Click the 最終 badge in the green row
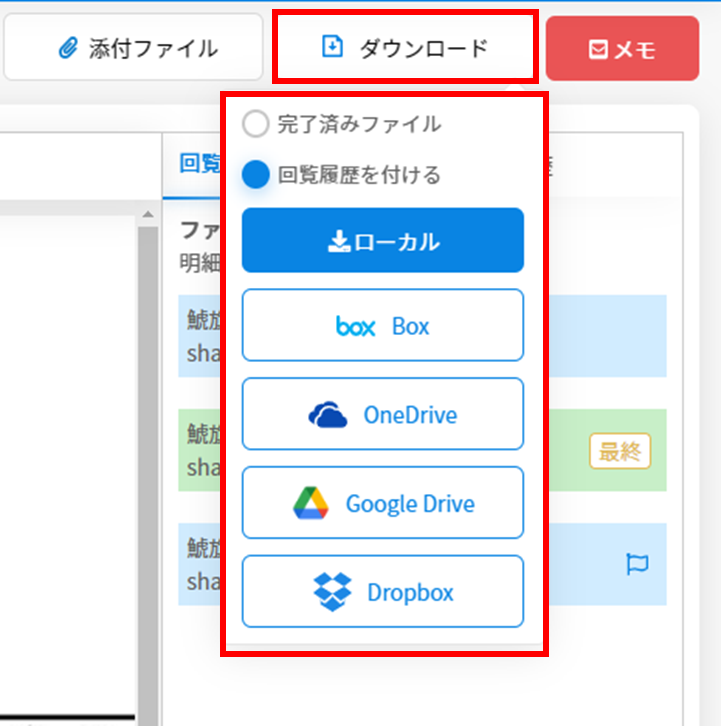The width and height of the screenshot is (721, 726). [x=620, y=451]
